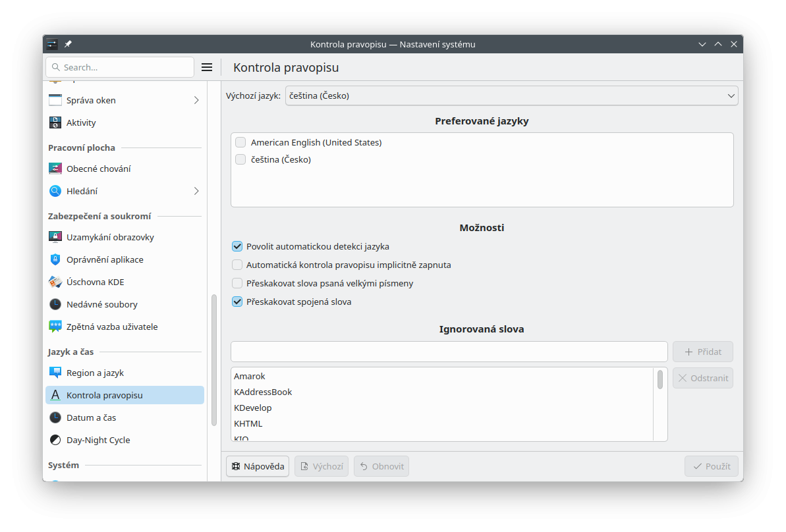Image resolution: width=786 pixels, height=532 pixels.
Task: Click the Nedávné soubory clock icon
Action: click(55, 304)
